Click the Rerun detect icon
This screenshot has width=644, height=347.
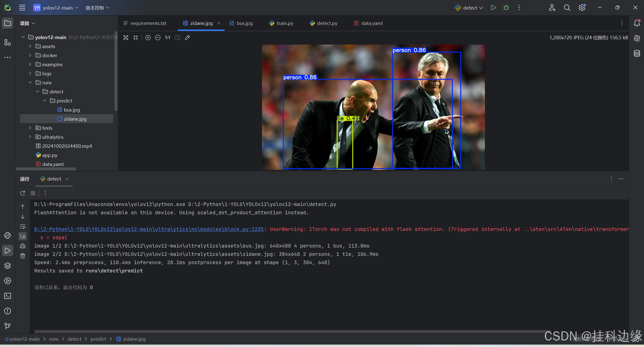pyautogui.click(x=23, y=193)
